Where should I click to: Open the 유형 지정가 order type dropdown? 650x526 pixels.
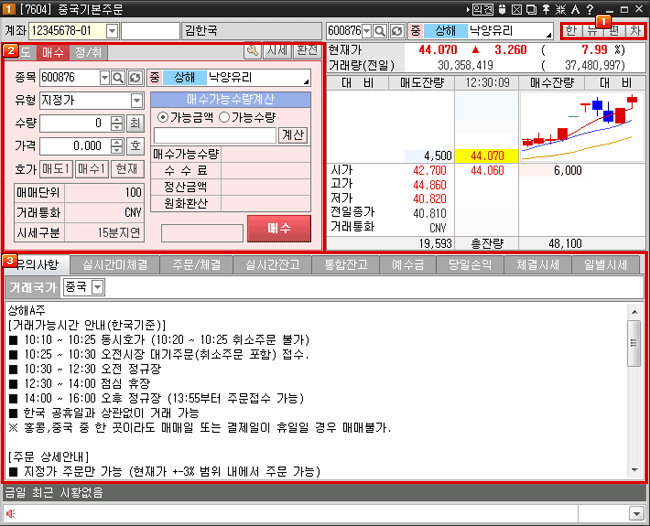(x=136, y=100)
